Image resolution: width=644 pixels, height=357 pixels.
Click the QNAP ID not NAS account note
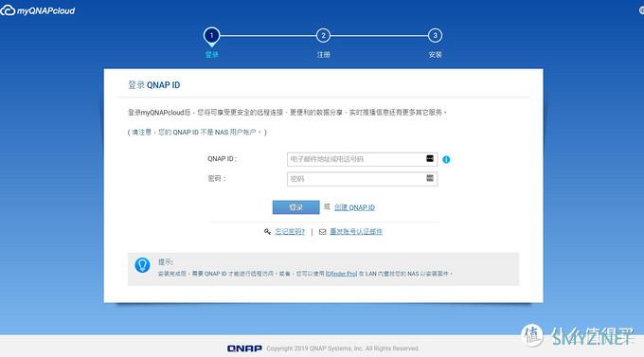[x=197, y=133]
